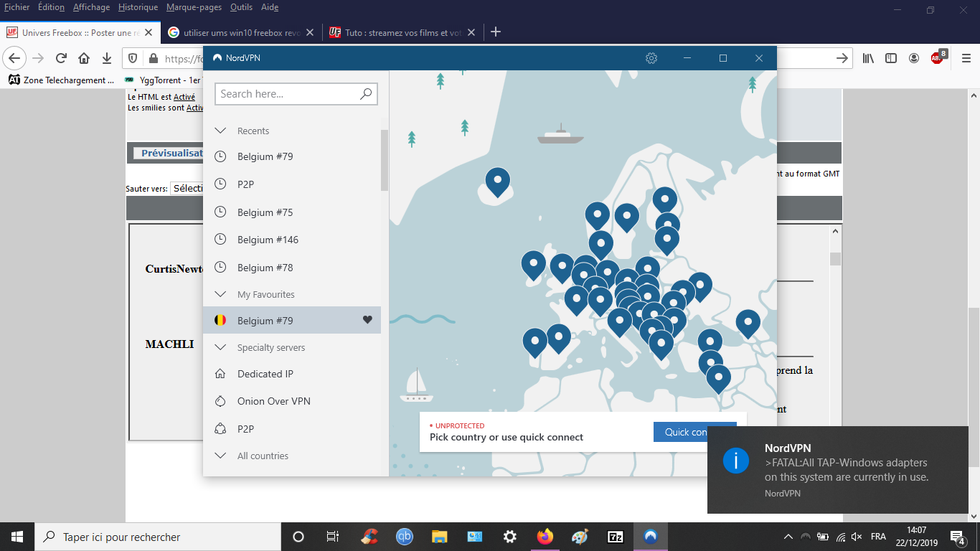Viewport: 980px width, 551px height.
Task: Open NordVPN settings gear icon
Action: tap(651, 58)
